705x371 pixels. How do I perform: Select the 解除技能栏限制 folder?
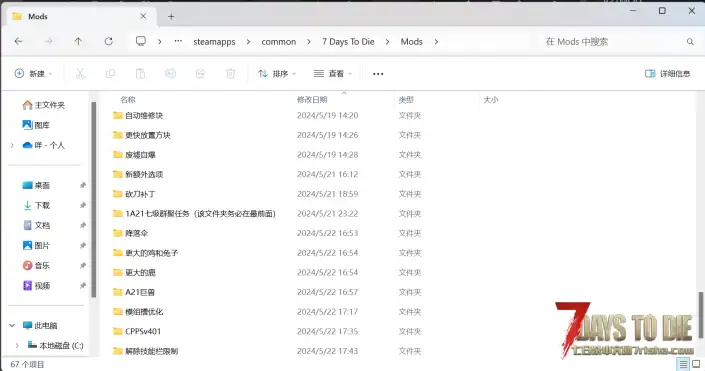[x=145, y=351]
